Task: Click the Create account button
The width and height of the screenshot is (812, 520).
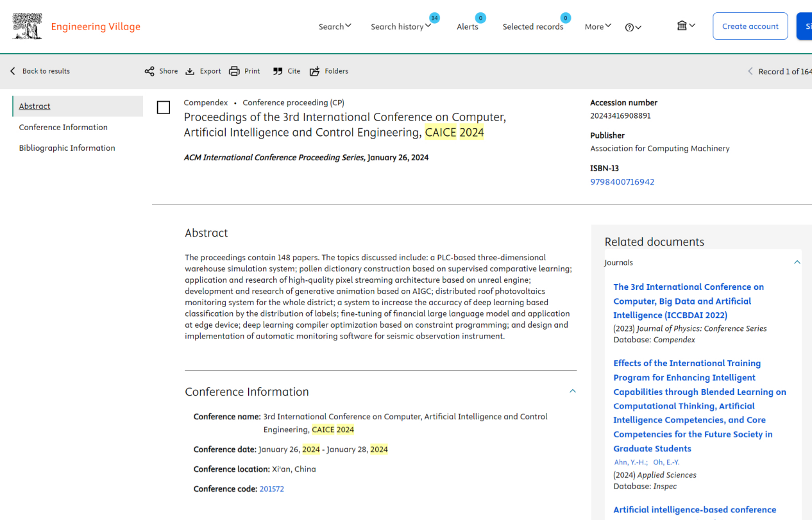Action: tap(750, 26)
